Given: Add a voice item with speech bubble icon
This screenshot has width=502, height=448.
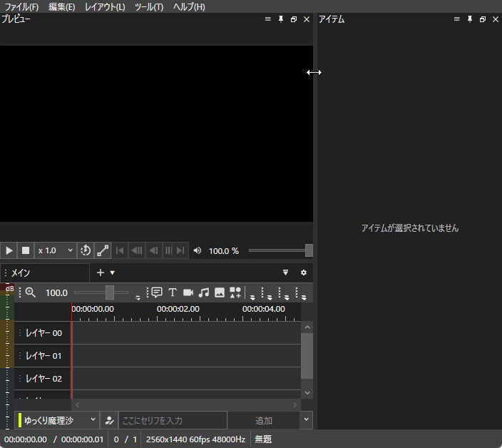Looking at the screenshot, I should (157, 292).
